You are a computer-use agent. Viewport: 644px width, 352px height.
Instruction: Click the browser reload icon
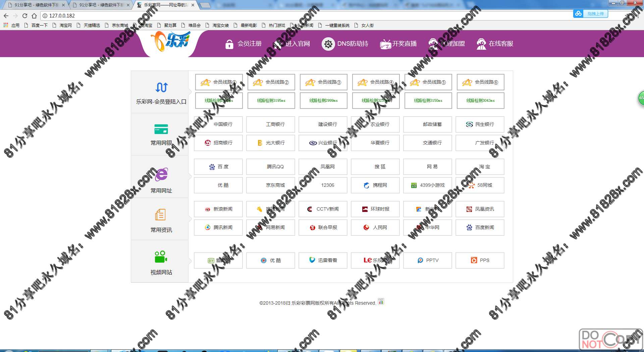[25, 16]
